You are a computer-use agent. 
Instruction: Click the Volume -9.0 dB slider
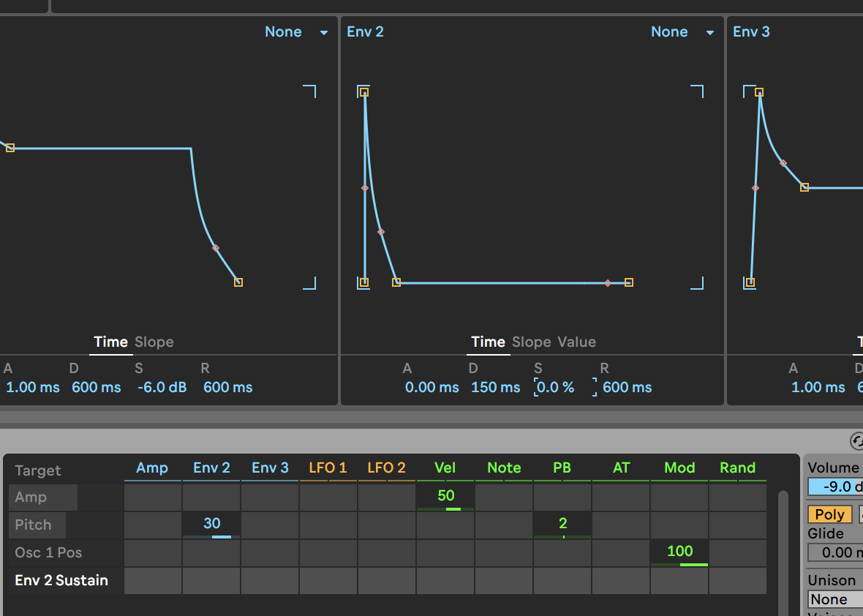(x=835, y=487)
